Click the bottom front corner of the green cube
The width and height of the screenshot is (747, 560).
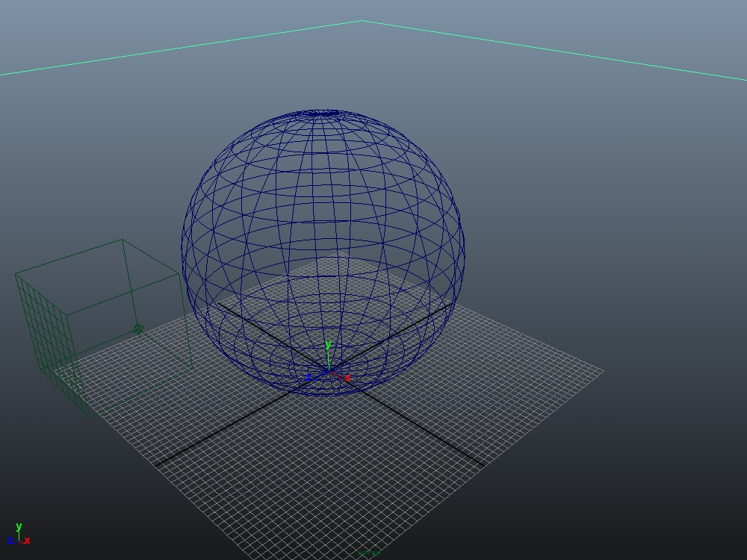[91, 416]
